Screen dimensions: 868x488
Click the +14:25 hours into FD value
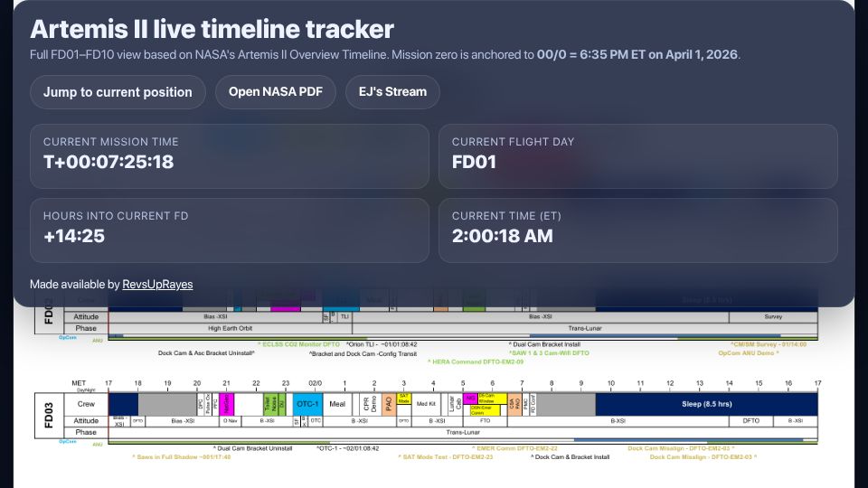pos(74,236)
